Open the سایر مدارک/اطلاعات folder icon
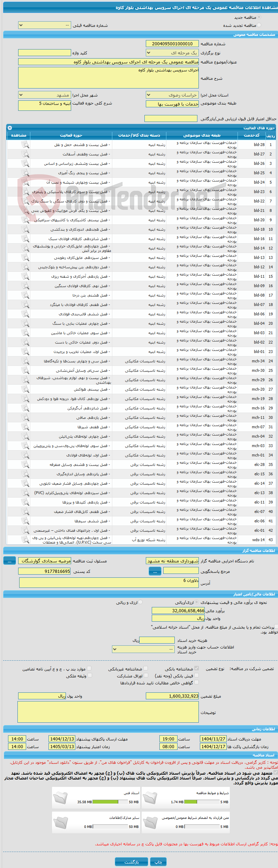Viewport: 278px width, 868px height. coord(60,822)
